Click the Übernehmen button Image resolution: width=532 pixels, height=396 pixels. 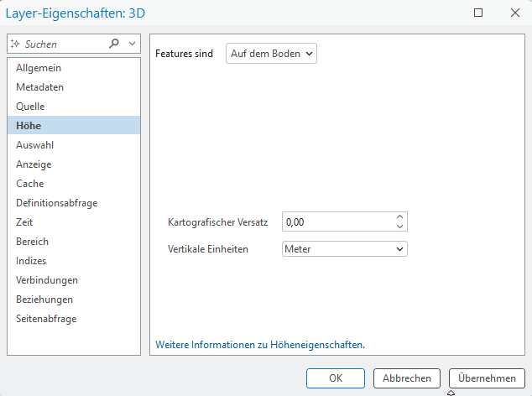(x=487, y=378)
